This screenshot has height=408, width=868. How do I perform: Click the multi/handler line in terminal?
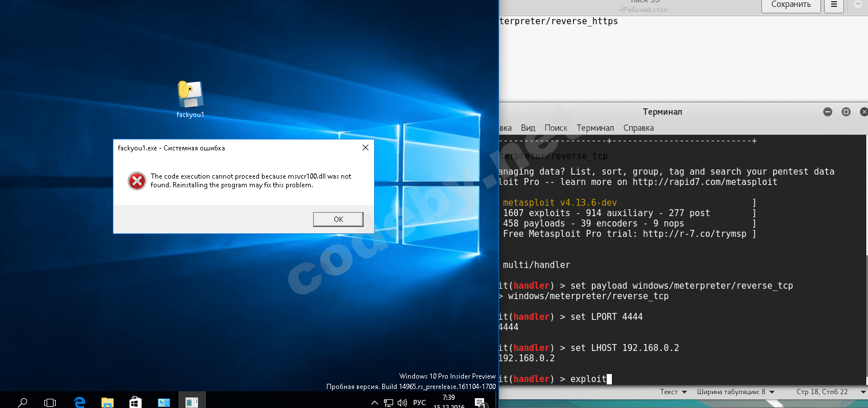pos(536,265)
